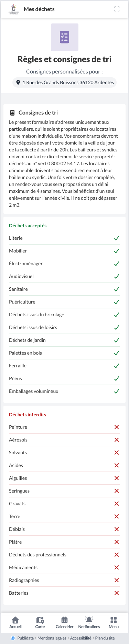
Task: Click the Publidata footer link
Action: coord(22,638)
